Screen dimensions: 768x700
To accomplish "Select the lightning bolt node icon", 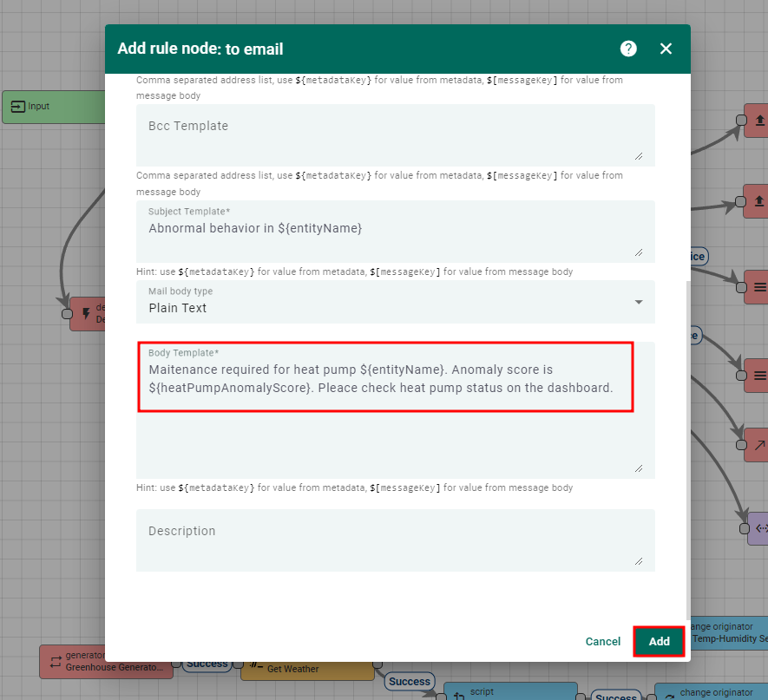I will tap(86, 313).
